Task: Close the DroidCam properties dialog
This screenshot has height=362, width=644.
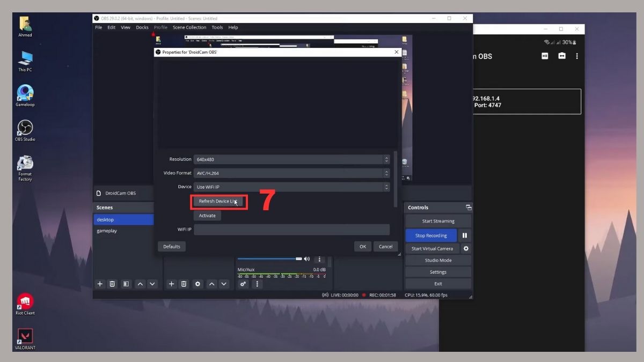Action: tap(397, 52)
